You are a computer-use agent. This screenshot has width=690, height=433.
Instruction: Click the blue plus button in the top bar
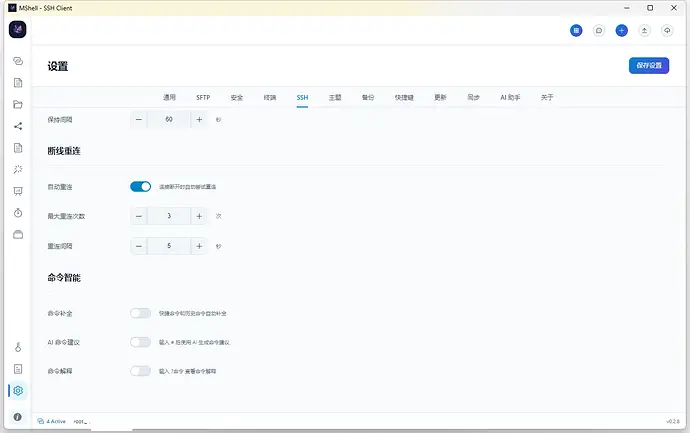[x=621, y=30]
